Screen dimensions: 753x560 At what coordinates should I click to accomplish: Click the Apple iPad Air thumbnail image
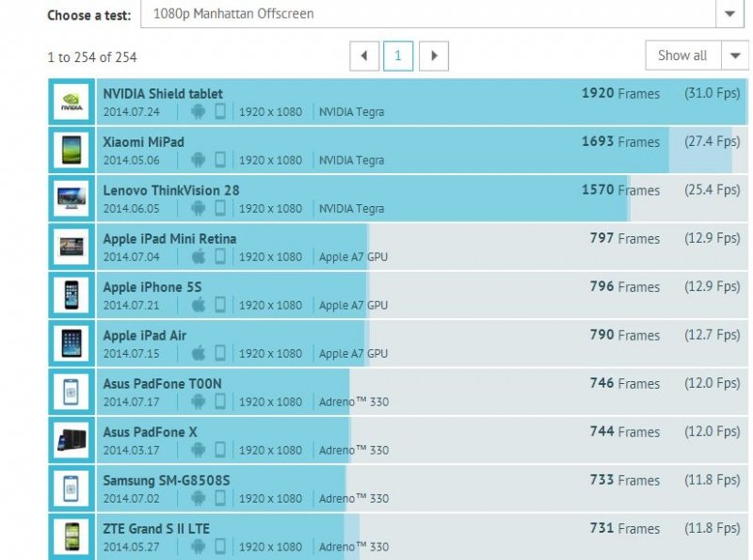coord(72,344)
